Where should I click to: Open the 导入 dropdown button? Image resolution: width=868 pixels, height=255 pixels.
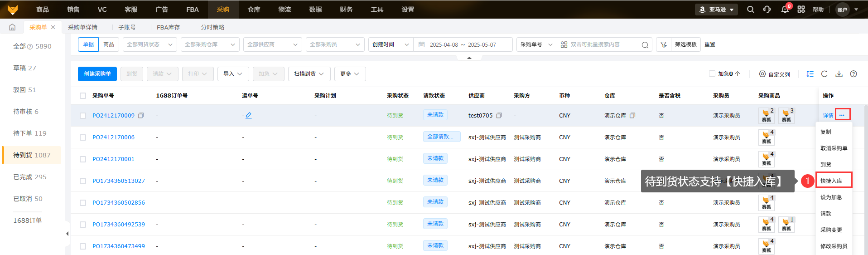(233, 74)
